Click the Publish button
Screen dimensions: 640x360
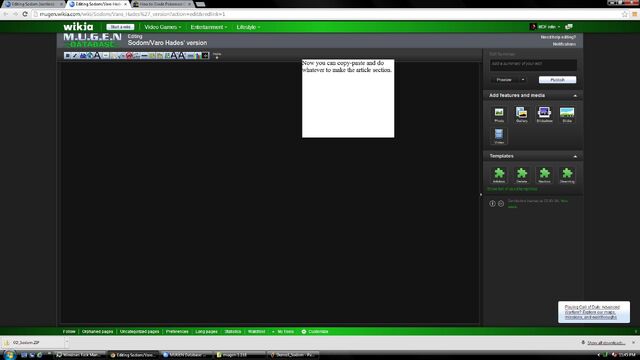pyautogui.click(x=557, y=80)
